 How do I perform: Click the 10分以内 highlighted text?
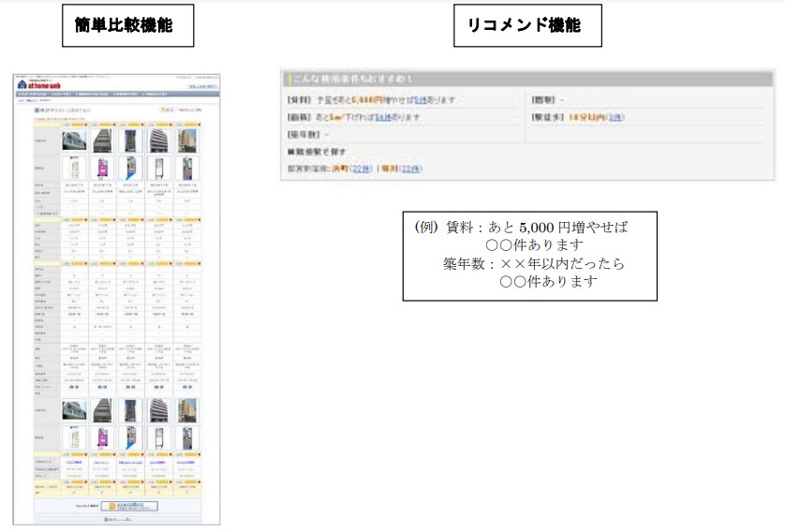point(586,117)
